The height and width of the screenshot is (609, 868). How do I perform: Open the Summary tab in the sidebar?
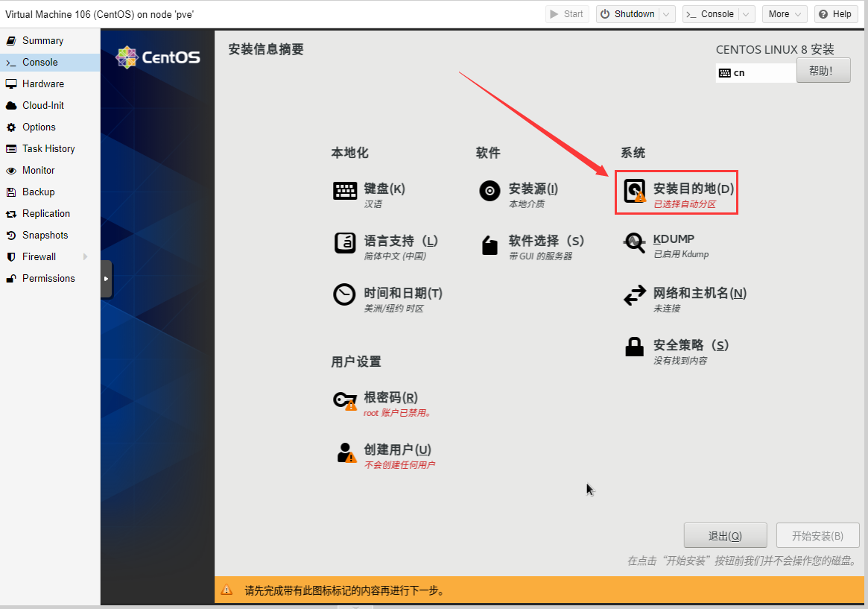pos(50,40)
